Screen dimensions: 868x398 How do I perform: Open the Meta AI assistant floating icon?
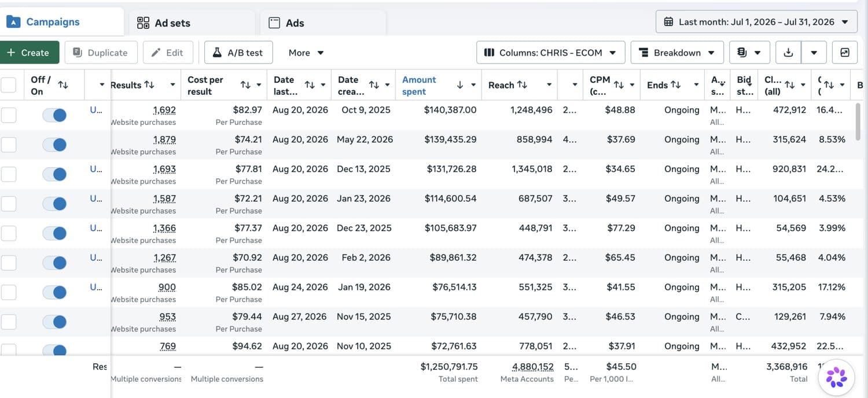836,377
